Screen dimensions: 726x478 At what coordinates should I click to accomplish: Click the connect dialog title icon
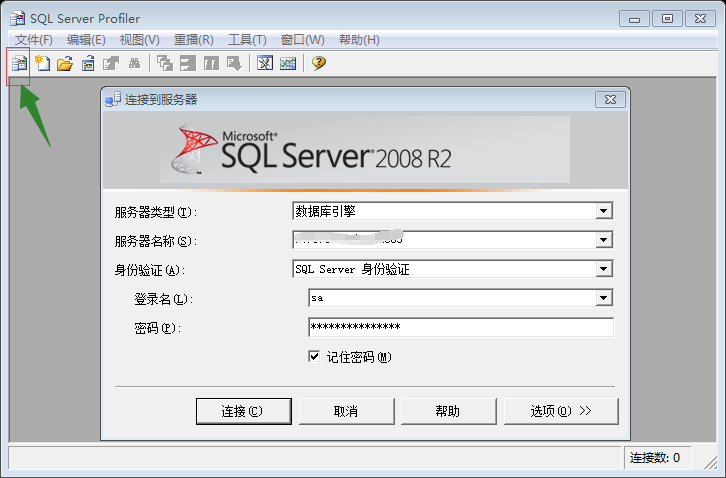tap(113, 99)
